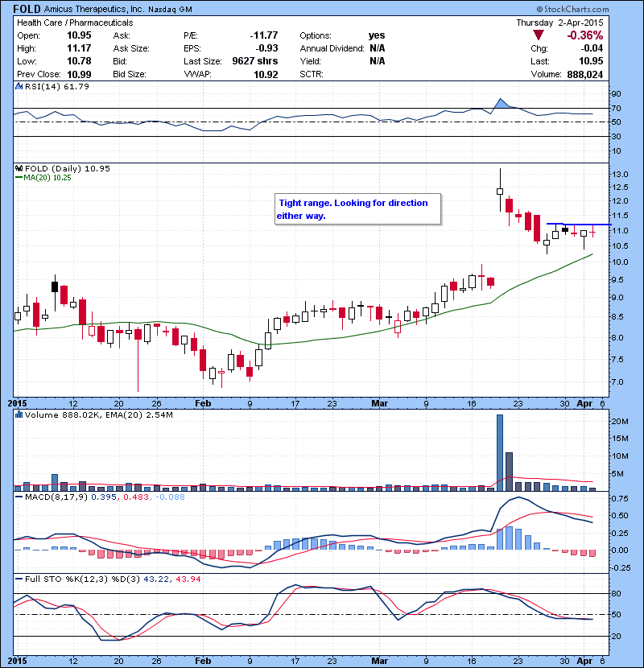
Task: Click the VWAP value 10.92
Action: 266,74
